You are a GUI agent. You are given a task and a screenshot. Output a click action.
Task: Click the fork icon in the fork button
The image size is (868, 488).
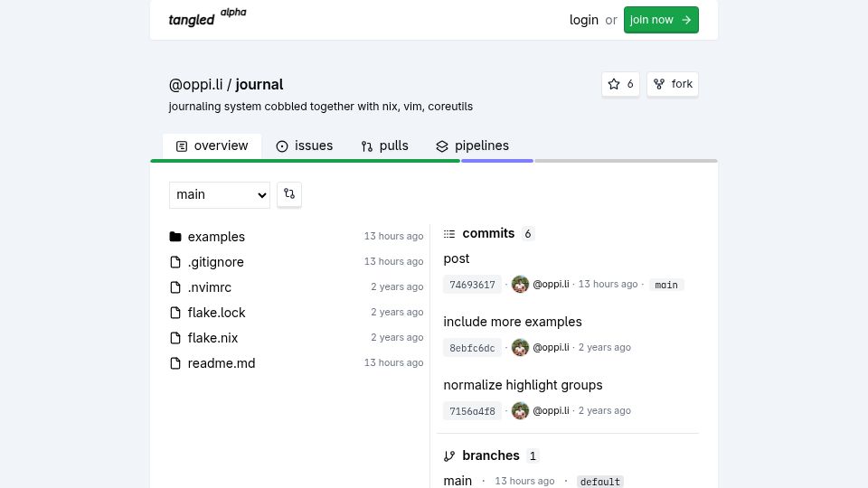659,84
